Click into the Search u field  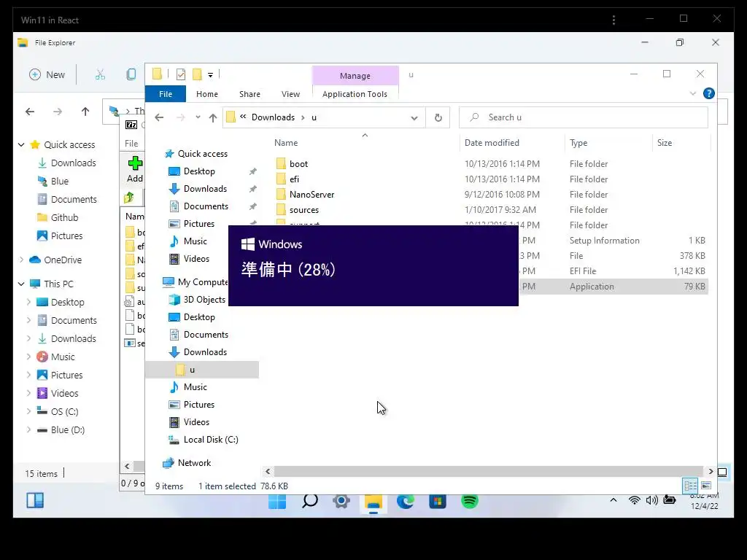pyautogui.click(x=583, y=117)
